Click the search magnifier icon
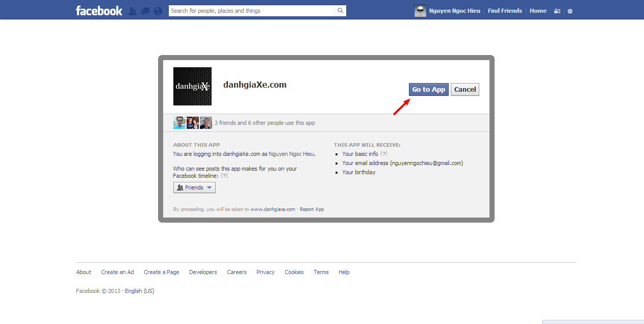Image resolution: width=644 pixels, height=324 pixels. (340, 11)
